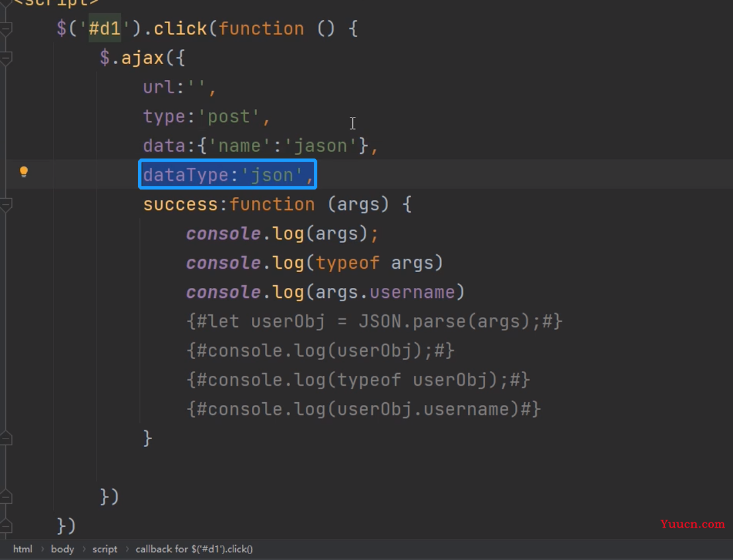The image size is (733, 560).
Task: Select the body breadcrumb
Action: (62, 549)
